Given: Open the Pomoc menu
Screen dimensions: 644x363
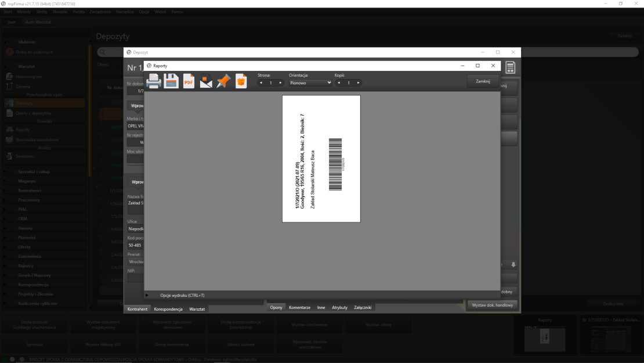Looking at the screenshot, I should click(178, 12).
